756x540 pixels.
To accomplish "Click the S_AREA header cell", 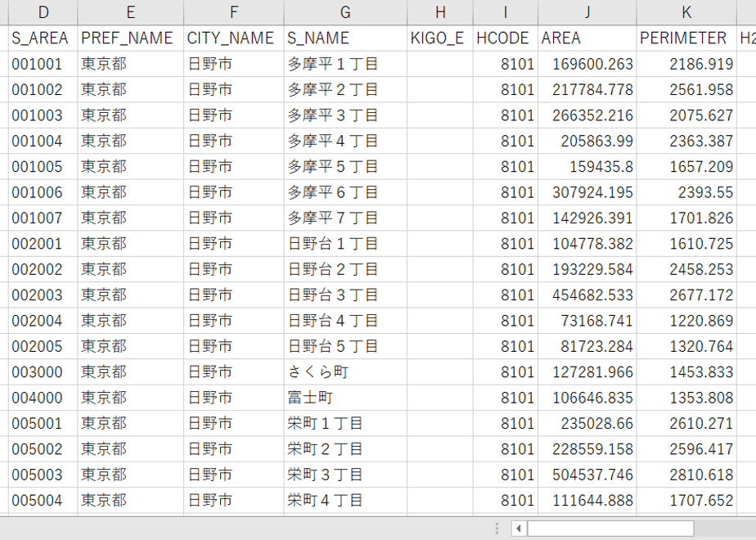I will click(43, 38).
